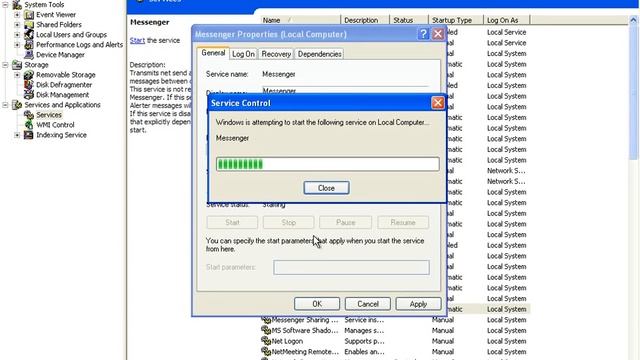Image resolution: width=640 pixels, height=360 pixels.
Task: Click Messenger Sharing service row icon
Action: 266,320
